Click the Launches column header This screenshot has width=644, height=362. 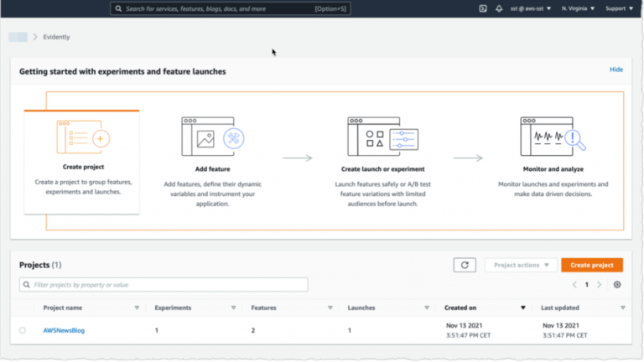(361, 308)
